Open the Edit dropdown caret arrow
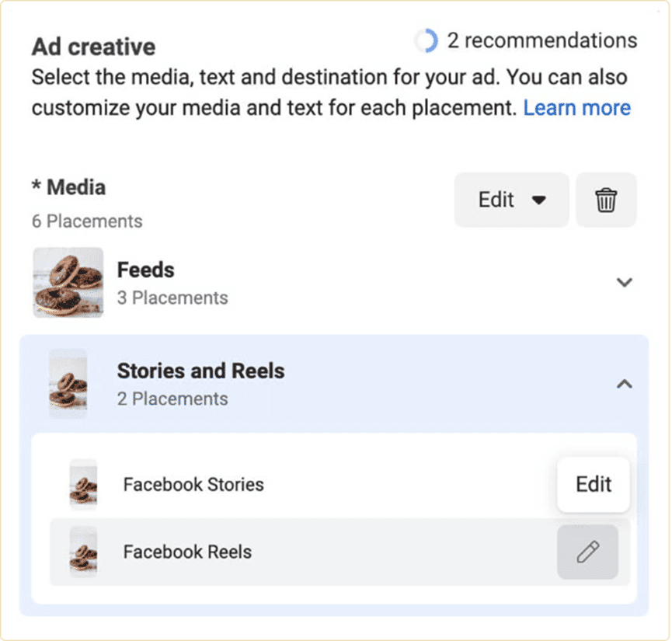This screenshot has width=672, height=641. pos(538,200)
